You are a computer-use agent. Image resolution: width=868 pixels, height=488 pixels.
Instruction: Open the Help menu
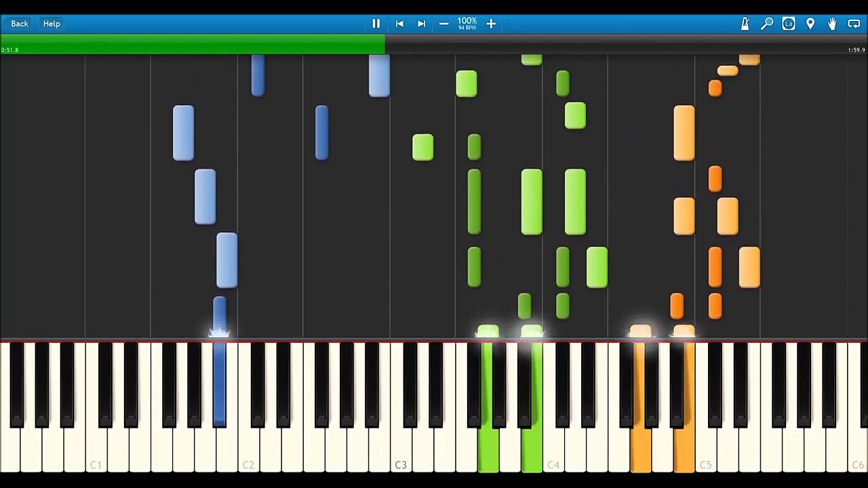[x=52, y=24]
